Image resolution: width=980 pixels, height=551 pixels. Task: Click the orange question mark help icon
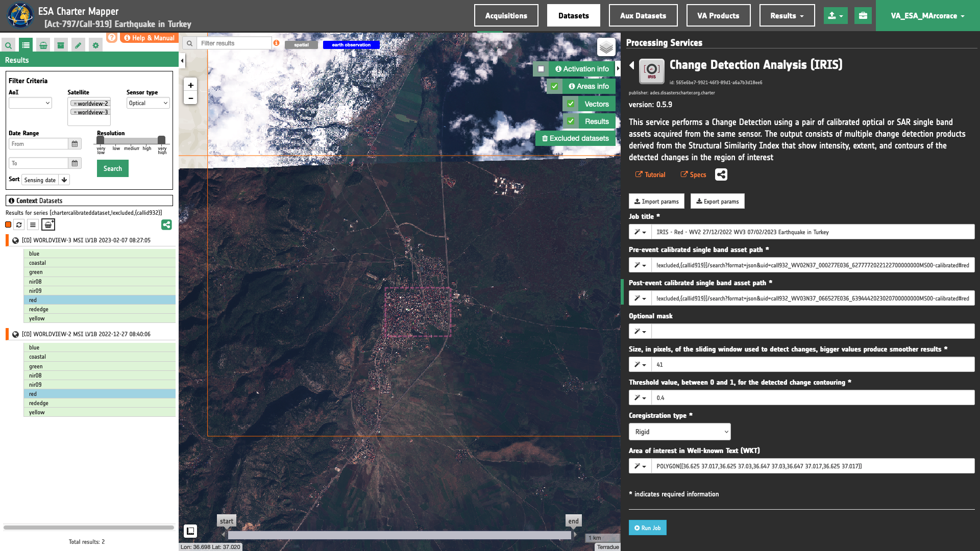pyautogui.click(x=112, y=37)
